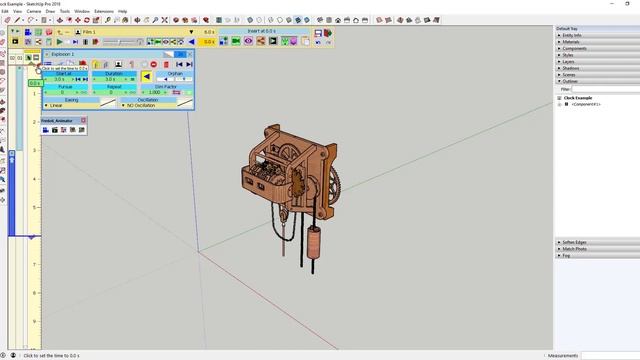Expand the Styles tray panel
This screenshot has height=360, width=640.
point(597,55)
